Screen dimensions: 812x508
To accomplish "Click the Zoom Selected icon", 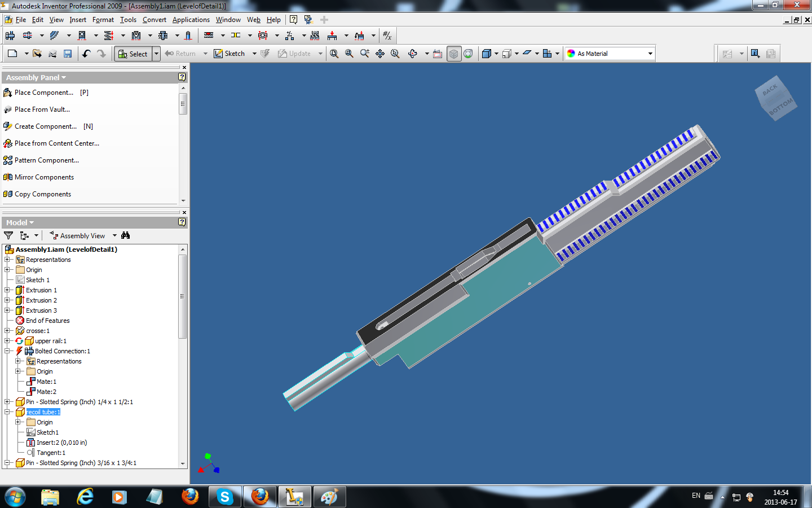I will [x=395, y=54].
